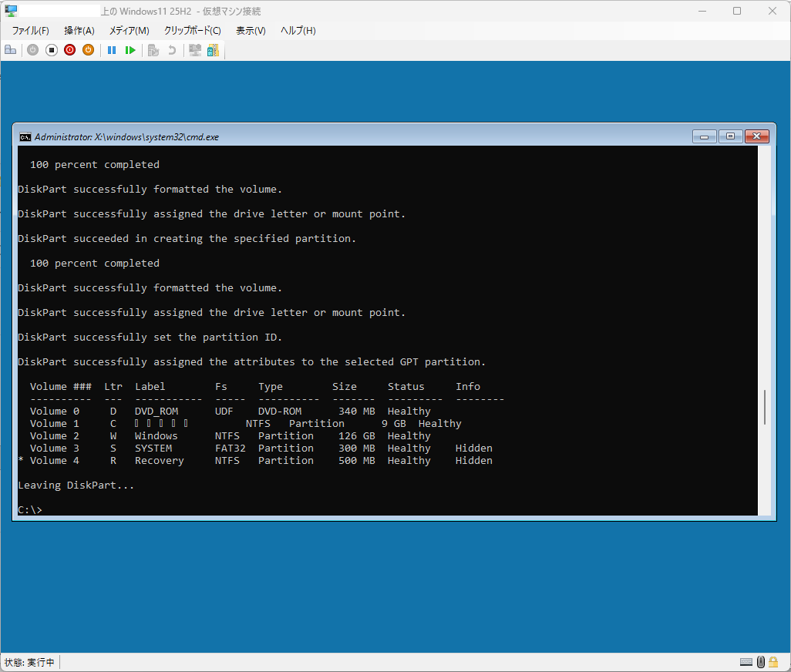This screenshot has height=672, width=791.
Task: Create a checkpoint from the toolbar
Action: click(153, 50)
